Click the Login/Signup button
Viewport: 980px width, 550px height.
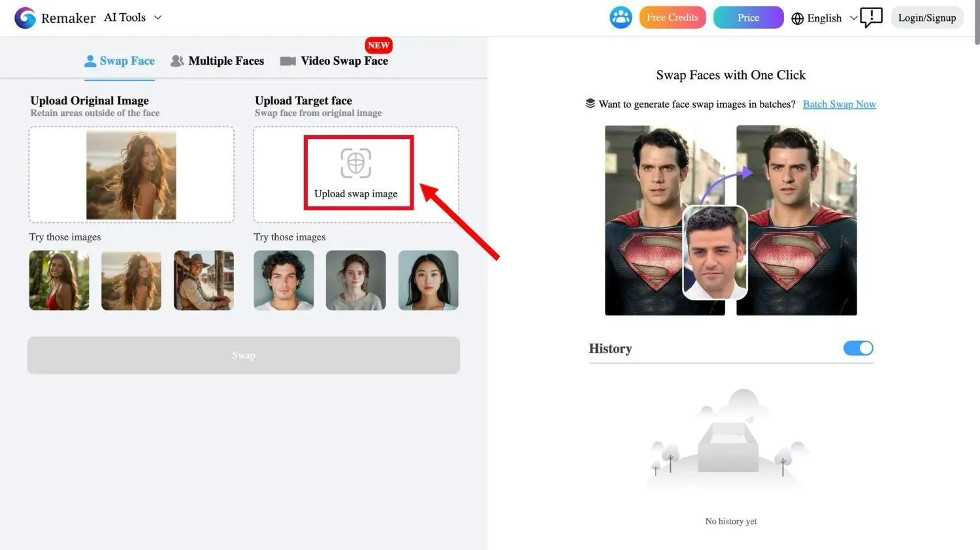[926, 18]
